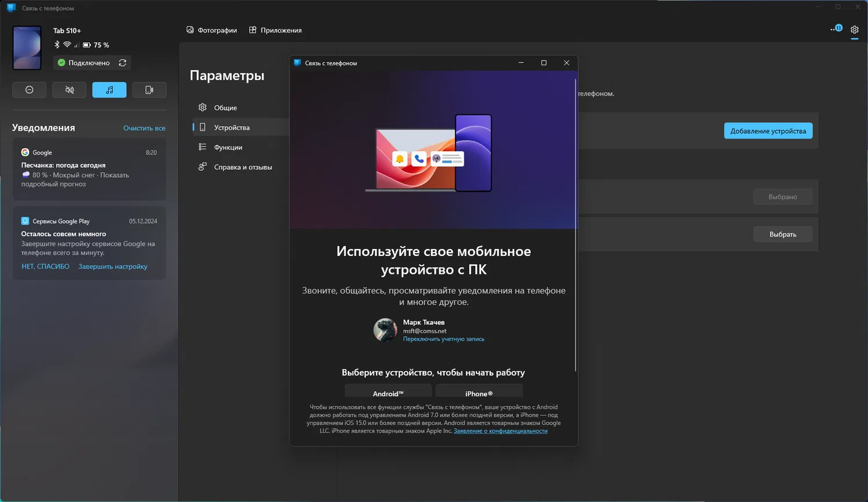Click the feedback icon beside Справка и отзывы
Viewport: 868px width, 502px height.
203,167
